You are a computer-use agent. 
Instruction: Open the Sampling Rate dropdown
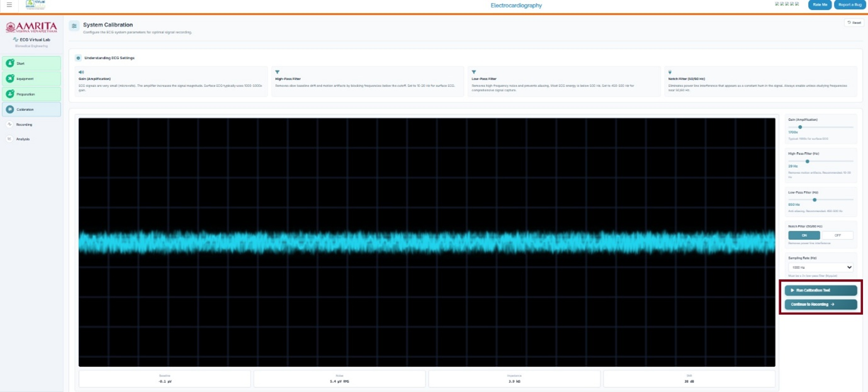tap(821, 267)
